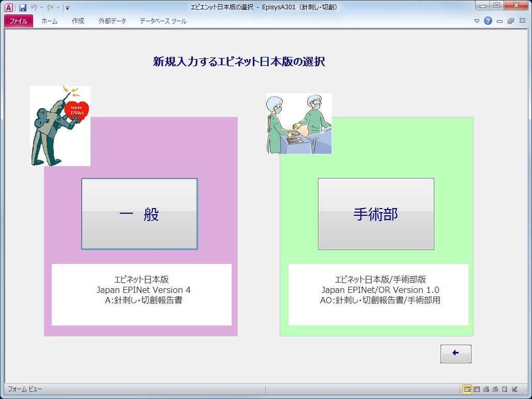This screenshot has width=532, height=399.
Task: Click the back arrow button
Action: coord(455,353)
